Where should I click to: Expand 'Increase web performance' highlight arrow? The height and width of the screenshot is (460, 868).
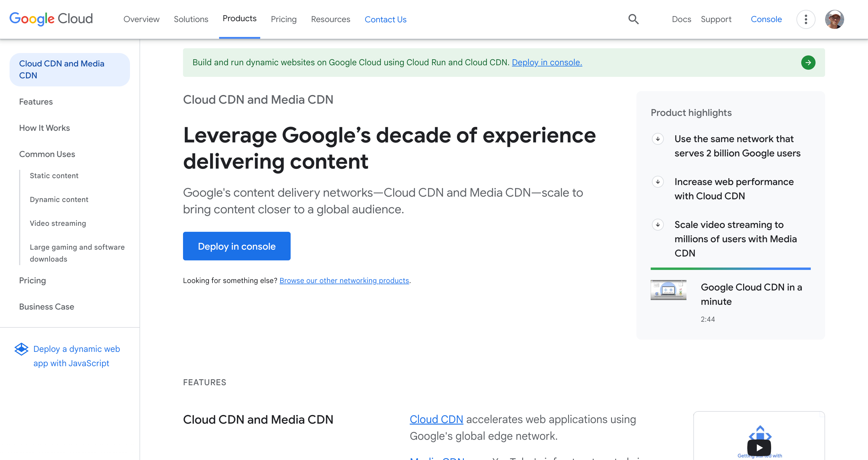(x=658, y=182)
